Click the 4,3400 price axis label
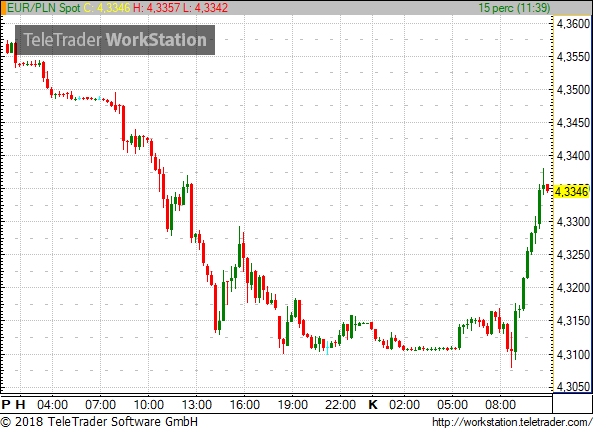 pyautogui.click(x=573, y=155)
